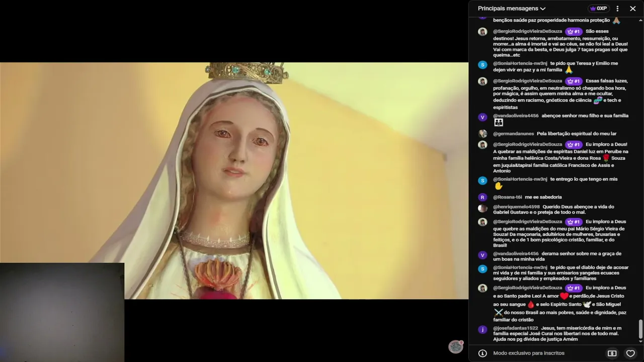Click the message "Querido Deus abençoe a vida do Gabriel Gustavo"
This screenshot has width=644, height=362.
[553, 210]
